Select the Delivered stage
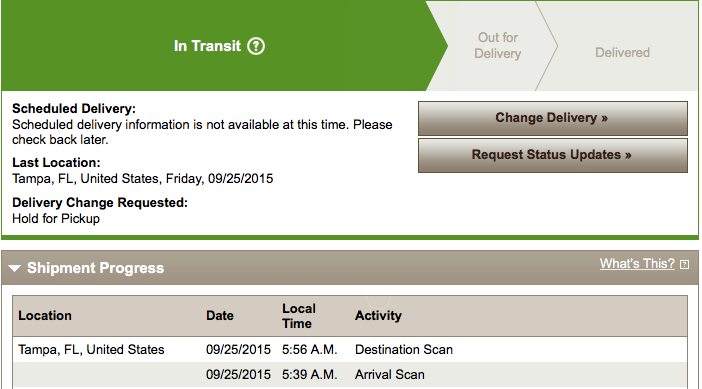702x389 pixels. click(x=622, y=52)
